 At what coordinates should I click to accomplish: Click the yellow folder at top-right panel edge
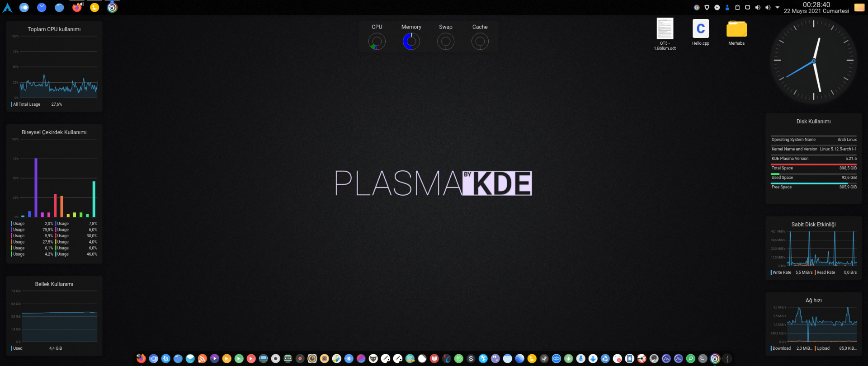point(859,8)
